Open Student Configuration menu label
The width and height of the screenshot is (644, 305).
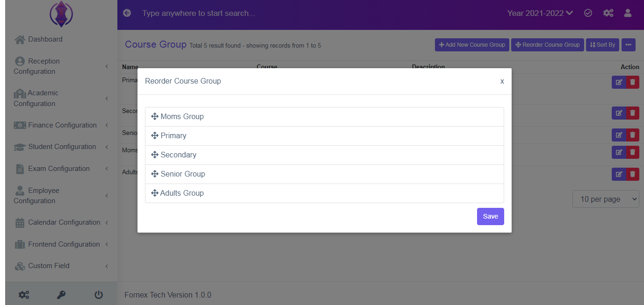pos(62,147)
